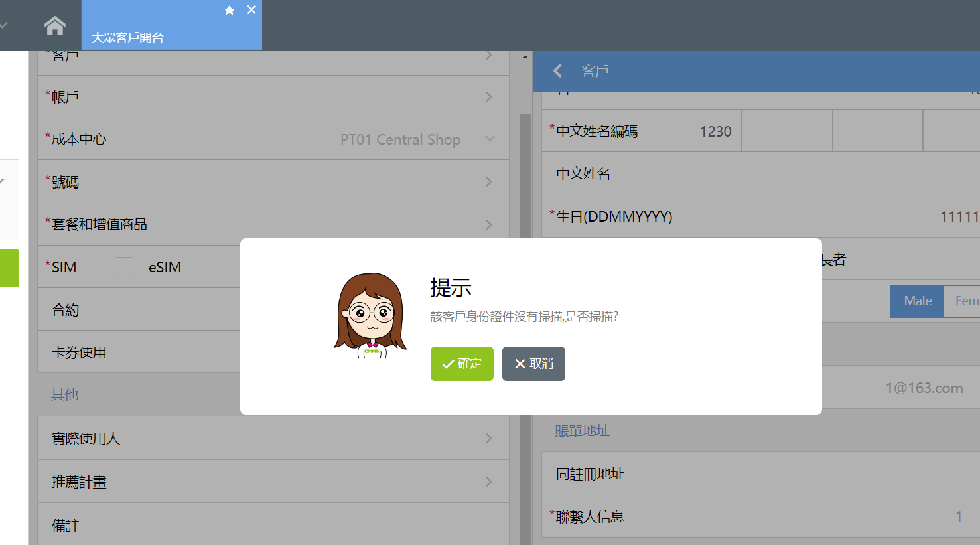Click the 長者 label

[834, 260]
